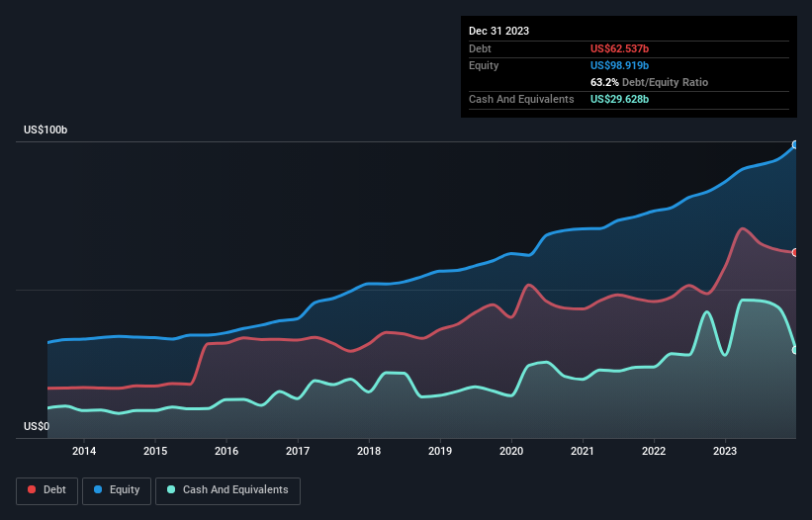812x520 pixels.
Task: Click the US$100b y-axis label
Action: pyautogui.click(x=45, y=130)
